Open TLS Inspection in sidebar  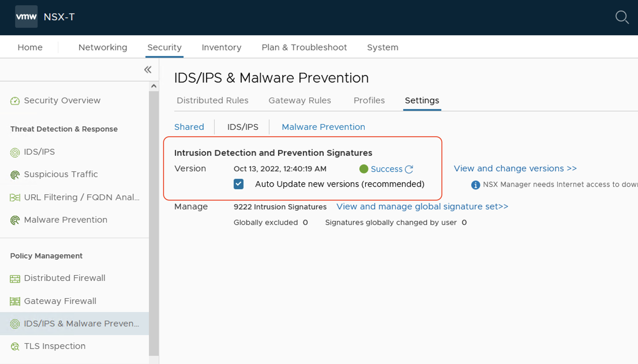[x=55, y=346]
